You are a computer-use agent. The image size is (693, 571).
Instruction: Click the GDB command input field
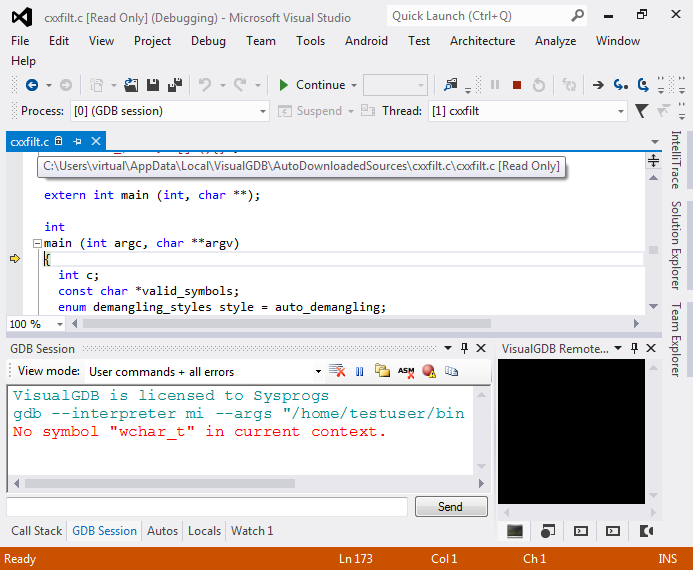[x=207, y=506]
